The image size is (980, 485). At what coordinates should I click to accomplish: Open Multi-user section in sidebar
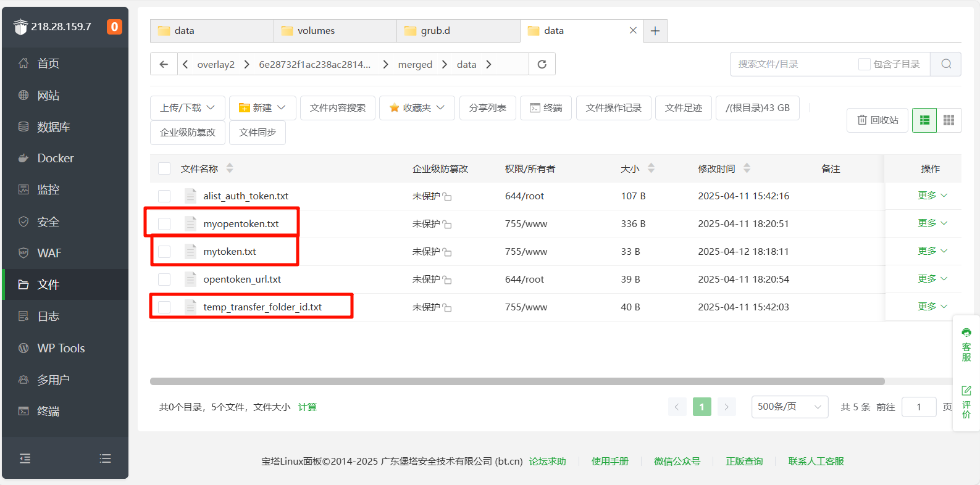(65, 379)
